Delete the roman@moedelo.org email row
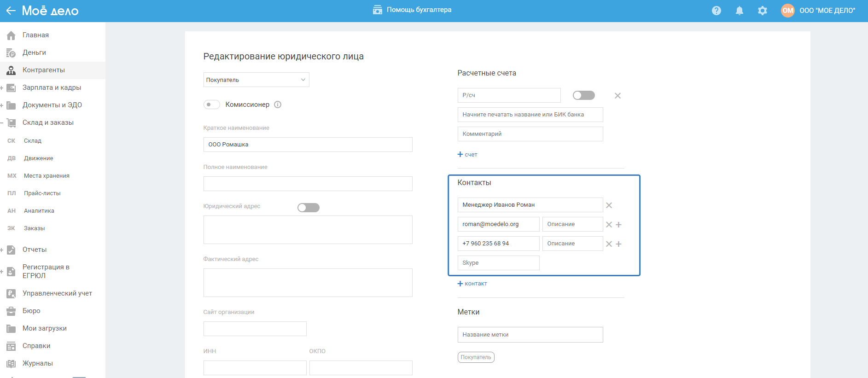Screen dimensions: 868x378 tap(609, 225)
